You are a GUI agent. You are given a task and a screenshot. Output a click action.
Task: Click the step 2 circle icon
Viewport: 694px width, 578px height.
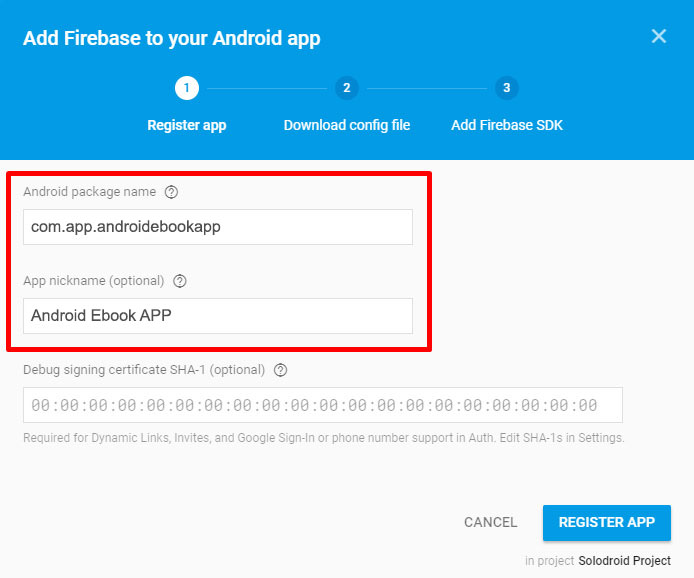(346, 88)
